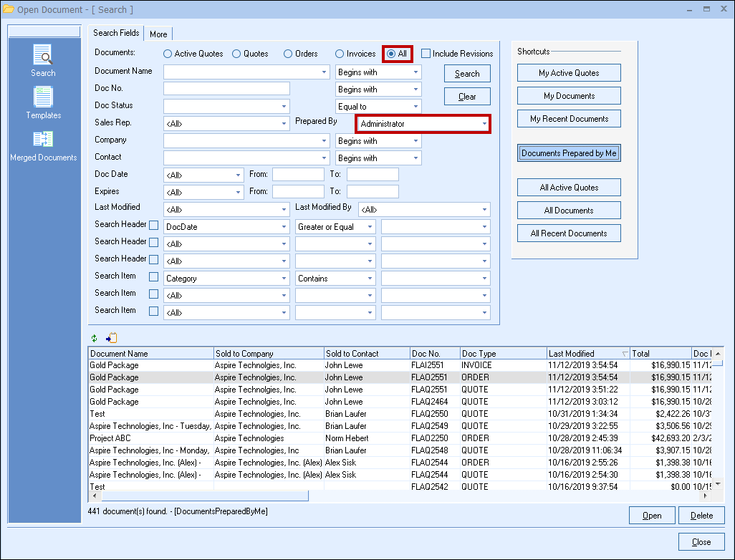Select the Active Quotes radio button
This screenshot has height=560, width=735.
(168, 54)
